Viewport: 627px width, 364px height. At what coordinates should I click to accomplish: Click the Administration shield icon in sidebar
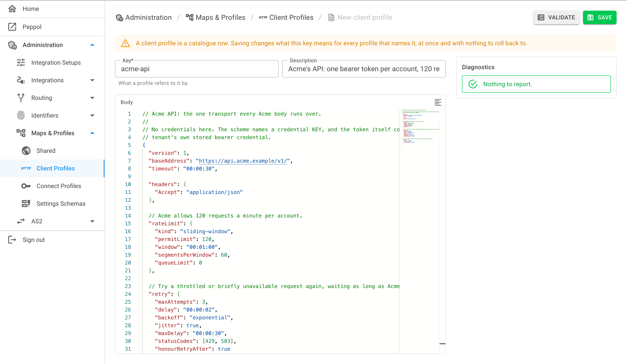coord(12,45)
